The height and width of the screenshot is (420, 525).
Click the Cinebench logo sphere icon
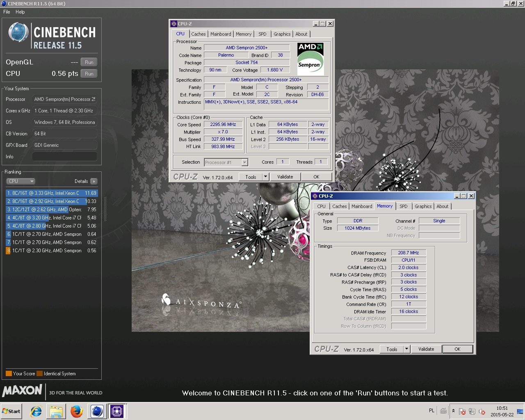pyautogui.click(x=18, y=33)
